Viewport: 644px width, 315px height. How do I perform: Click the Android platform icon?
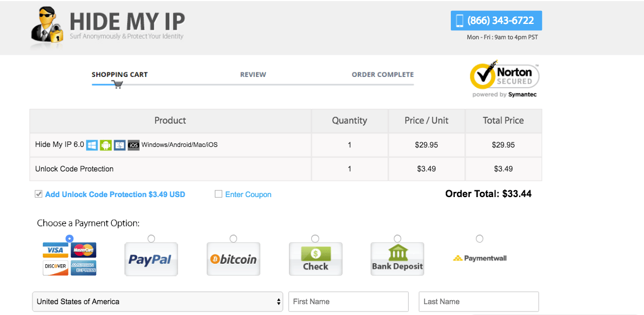point(105,145)
